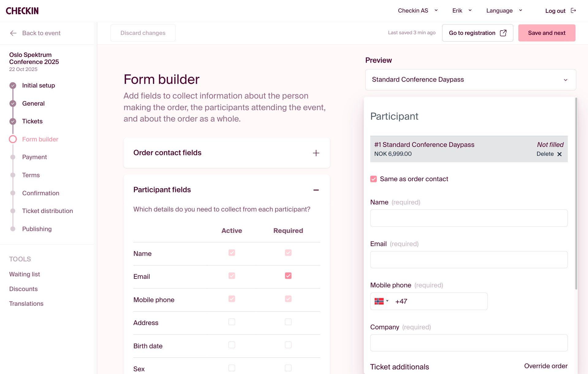This screenshot has height=374, width=588.
Task: Click the Initial setup completed checkmark icon
Action: pyautogui.click(x=13, y=85)
